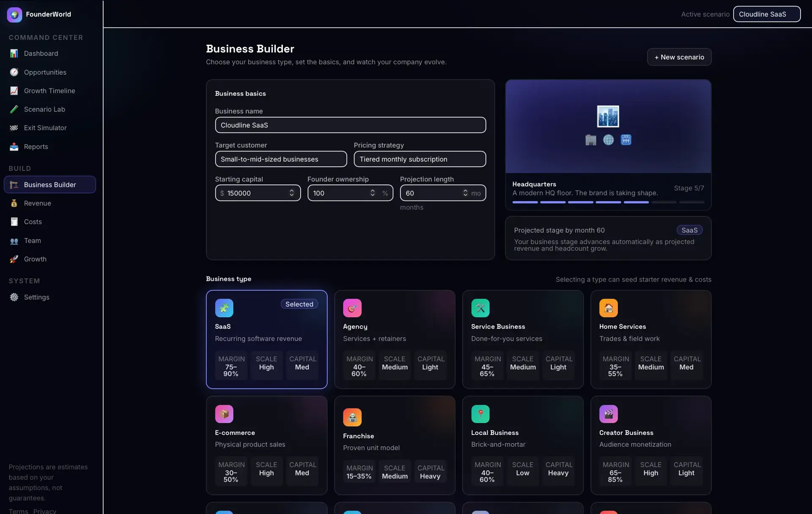Click the Dashboard chart icon in sidebar
The image size is (812, 514).
point(14,53)
